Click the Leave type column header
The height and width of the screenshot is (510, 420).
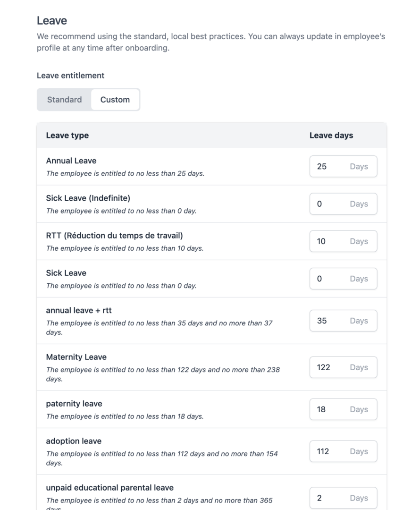[67, 136]
